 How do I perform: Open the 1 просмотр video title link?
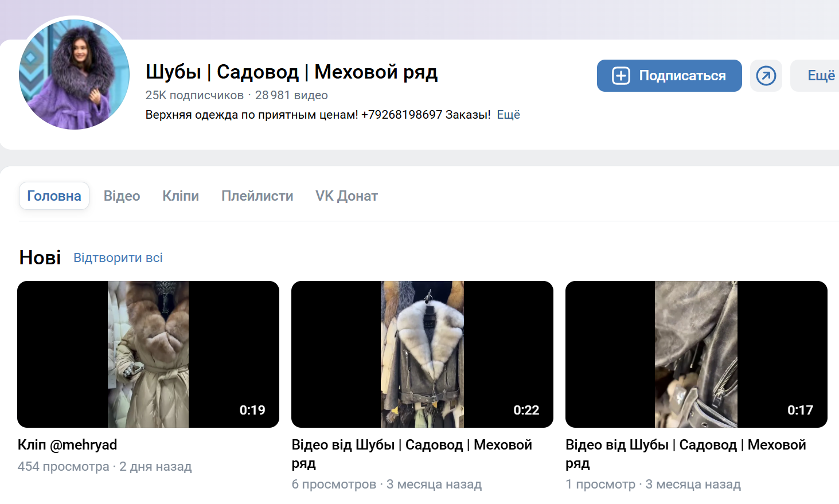click(x=686, y=454)
